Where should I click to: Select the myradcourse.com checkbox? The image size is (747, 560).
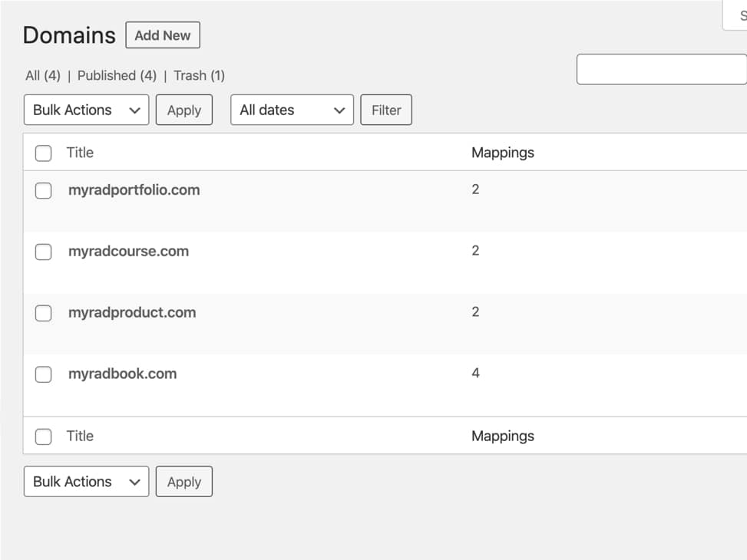(x=44, y=252)
